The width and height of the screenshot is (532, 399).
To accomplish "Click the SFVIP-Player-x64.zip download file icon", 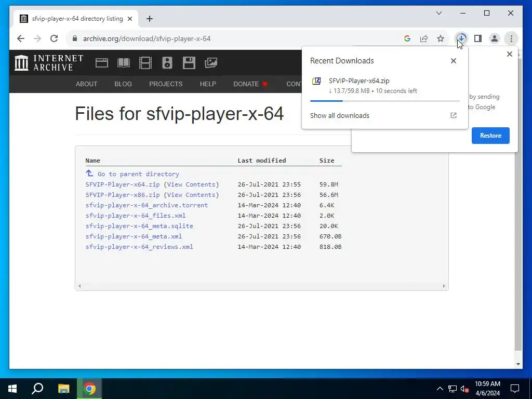I will [x=316, y=81].
